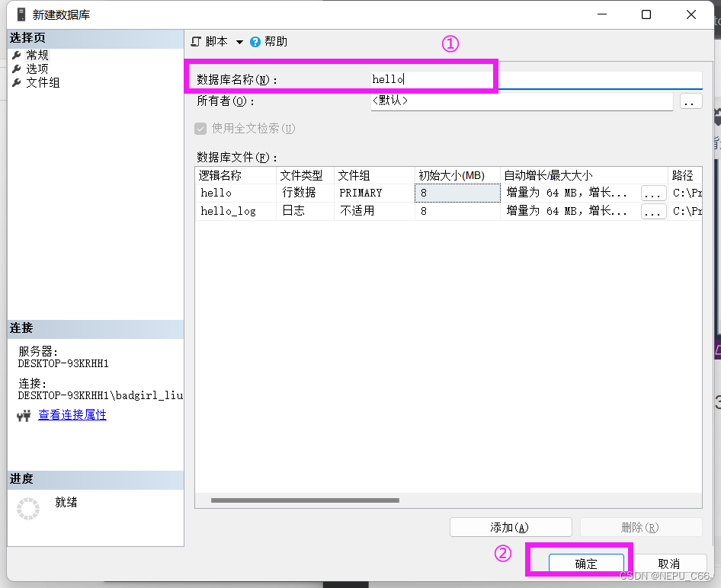Select the Options page in sidebar
721x588 pixels.
[x=37, y=69]
